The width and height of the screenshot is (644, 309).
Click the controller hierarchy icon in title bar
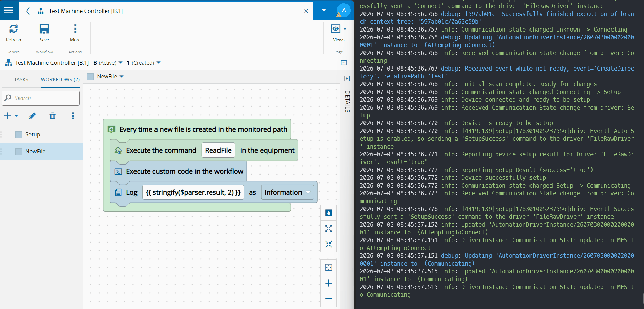coord(41,11)
